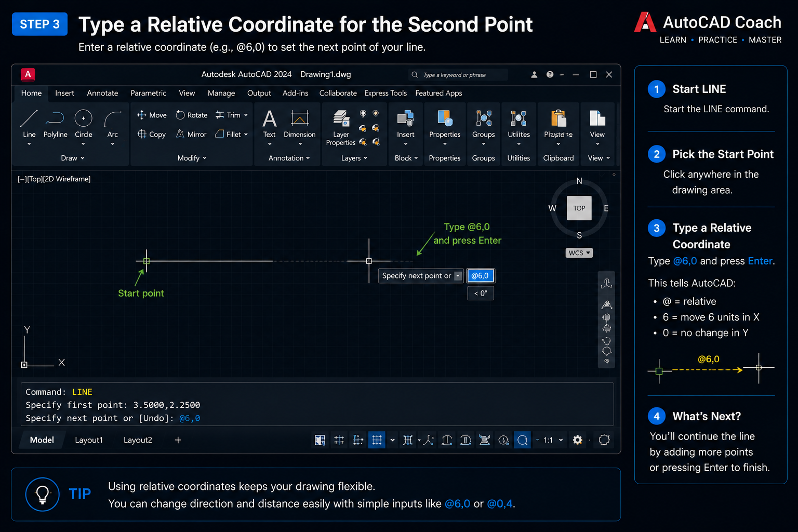798x532 pixels.
Task: Click the 'Command: LINE' history line
Action: pyautogui.click(x=59, y=392)
